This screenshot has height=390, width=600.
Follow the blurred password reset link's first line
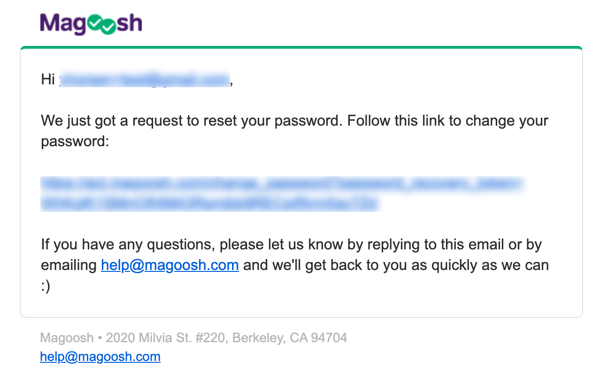coord(282,184)
